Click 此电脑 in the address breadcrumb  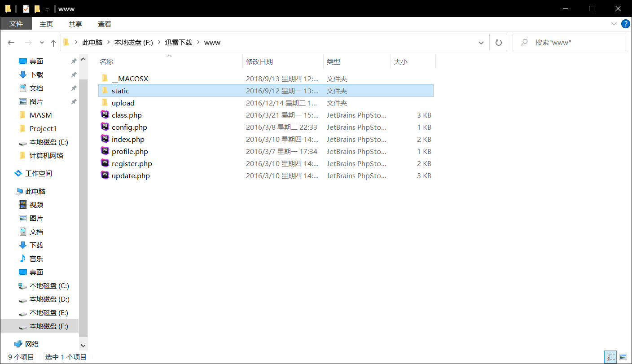[92, 42]
